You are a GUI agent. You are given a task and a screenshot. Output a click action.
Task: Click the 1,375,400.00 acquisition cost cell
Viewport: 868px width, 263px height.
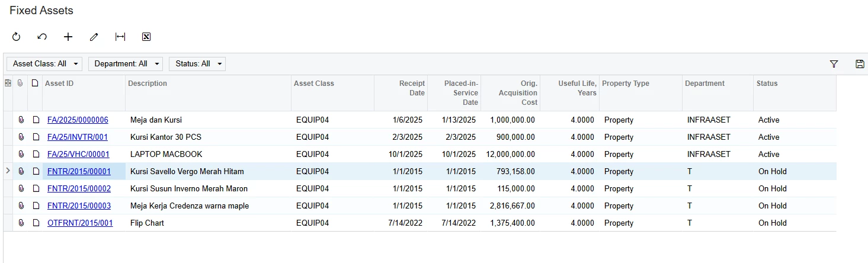[x=510, y=223]
